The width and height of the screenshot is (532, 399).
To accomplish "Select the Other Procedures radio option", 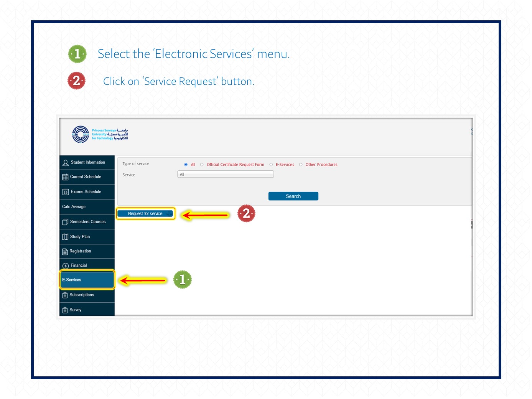I will click(301, 165).
